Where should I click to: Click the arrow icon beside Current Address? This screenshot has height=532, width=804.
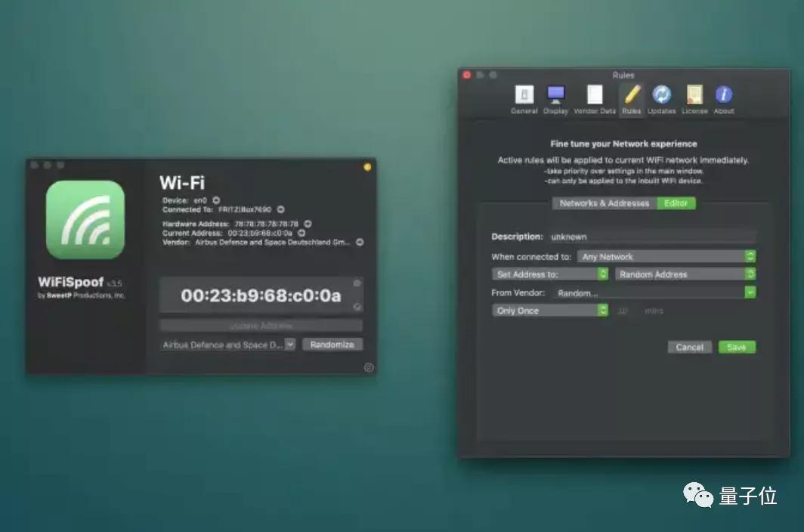click(x=301, y=234)
